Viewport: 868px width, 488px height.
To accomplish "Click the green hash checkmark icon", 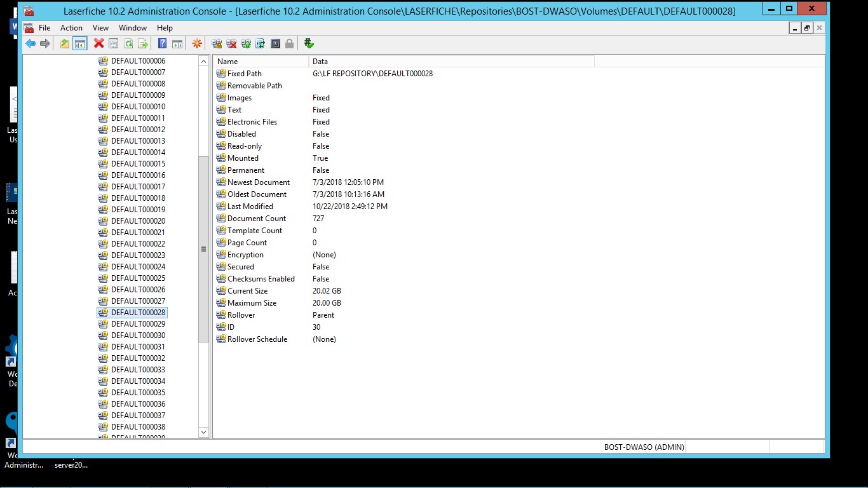I will (x=309, y=44).
